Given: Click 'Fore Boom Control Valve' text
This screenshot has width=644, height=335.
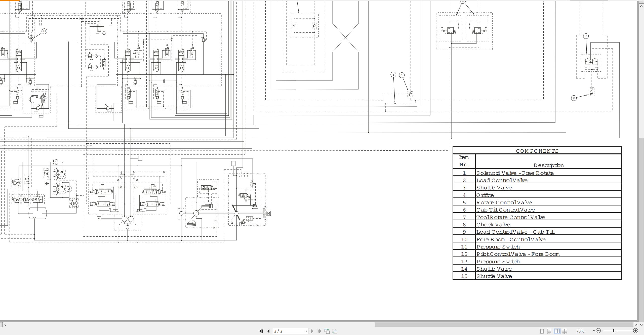Looking at the screenshot, I should point(511,239).
